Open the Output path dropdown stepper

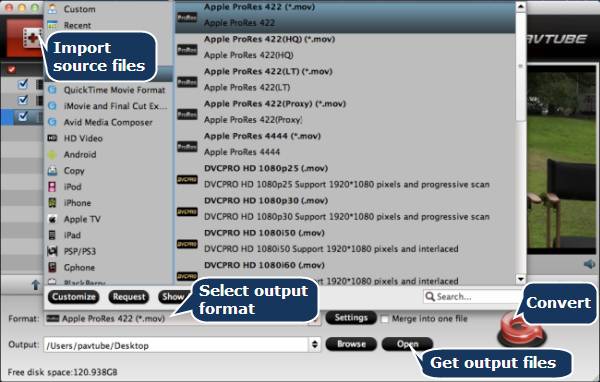tap(315, 345)
